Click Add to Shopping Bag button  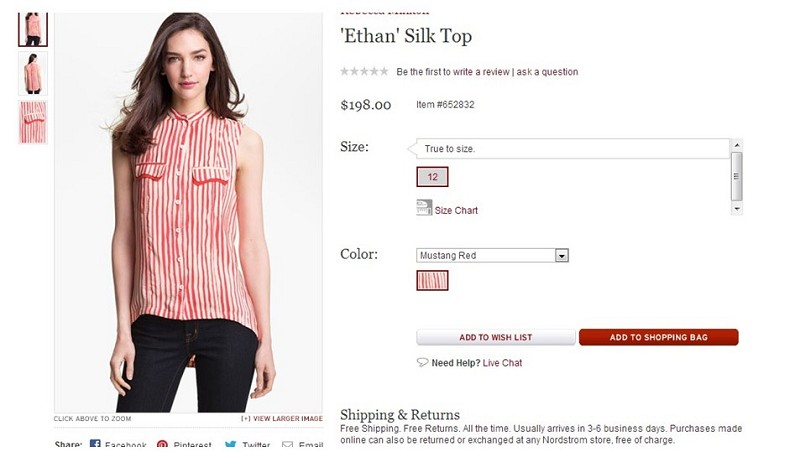click(x=658, y=337)
